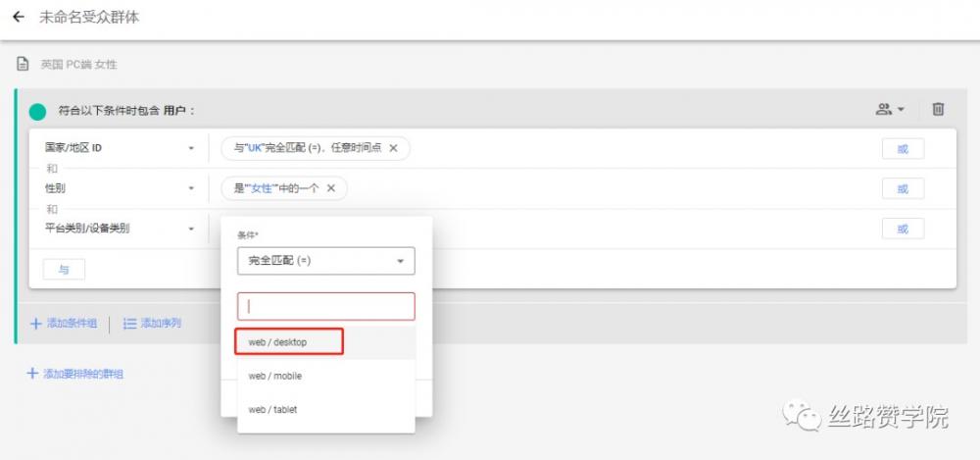The image size is (980, 460).
Task: Click the document icon beside 英国 PC端 女性
Action: 23,64
